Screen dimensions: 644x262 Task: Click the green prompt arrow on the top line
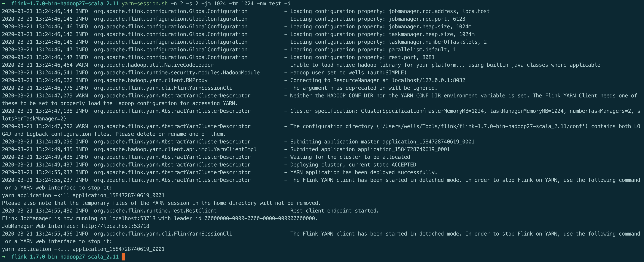3,3
